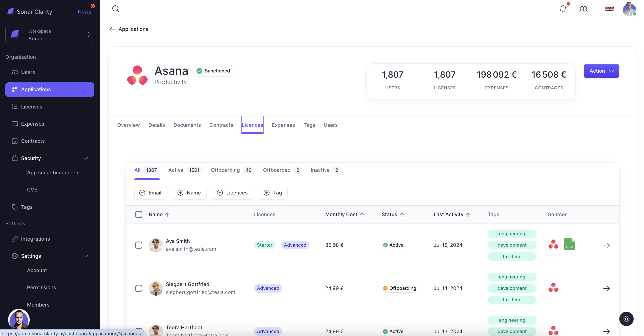Select Applications in the sidebar
This screenshot has height=336, width=644.
coord(50,89)
